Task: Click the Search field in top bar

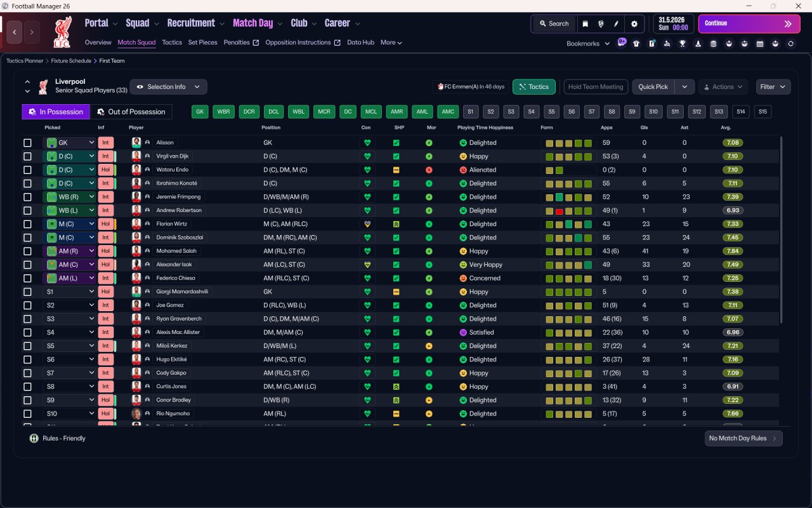Action: coord(554,23)
